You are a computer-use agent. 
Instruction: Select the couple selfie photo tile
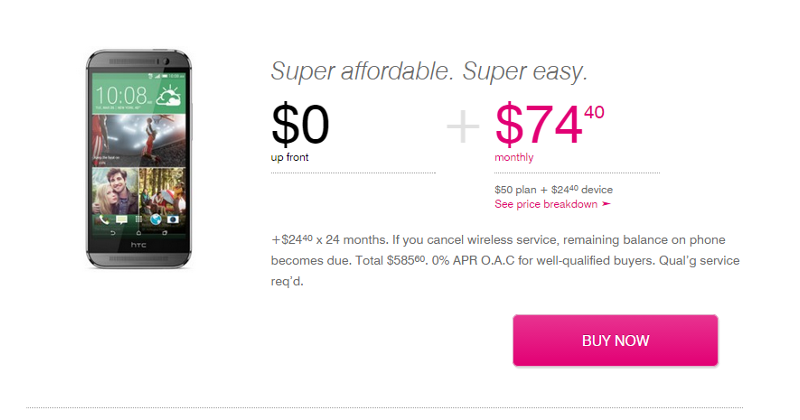[x=115, y=191]
